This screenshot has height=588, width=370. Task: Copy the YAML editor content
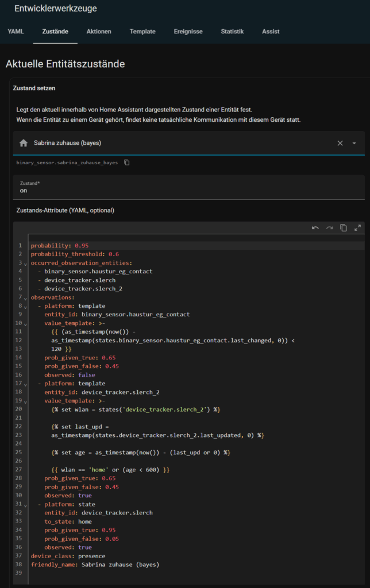344,228
